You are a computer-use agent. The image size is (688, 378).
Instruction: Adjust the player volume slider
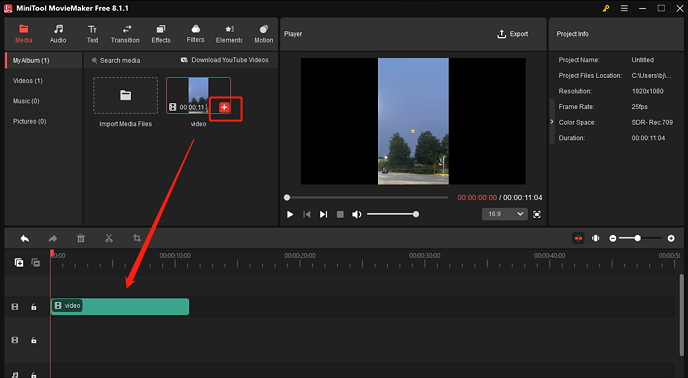point(393,214)
